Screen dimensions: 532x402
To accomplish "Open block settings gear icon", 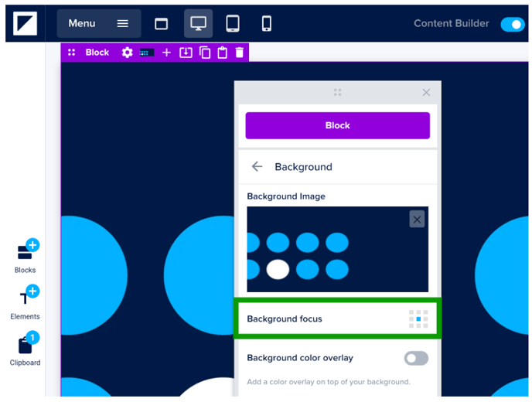I will (x=127, y=53).
